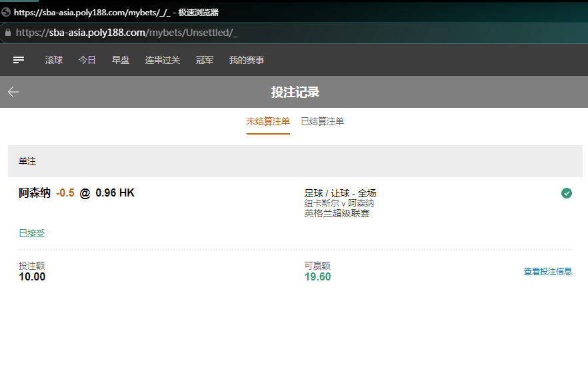
Task: Select the 冠军 navigation item
Action: point(205,60)
